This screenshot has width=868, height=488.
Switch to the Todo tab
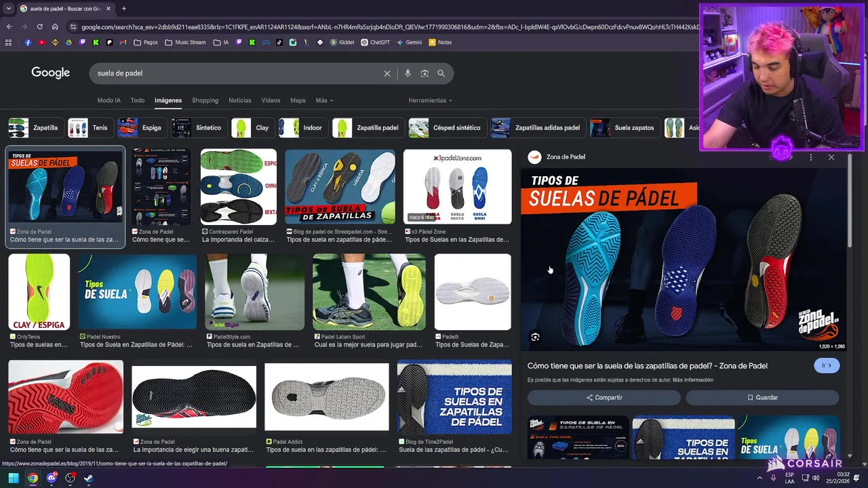(138, 100)
